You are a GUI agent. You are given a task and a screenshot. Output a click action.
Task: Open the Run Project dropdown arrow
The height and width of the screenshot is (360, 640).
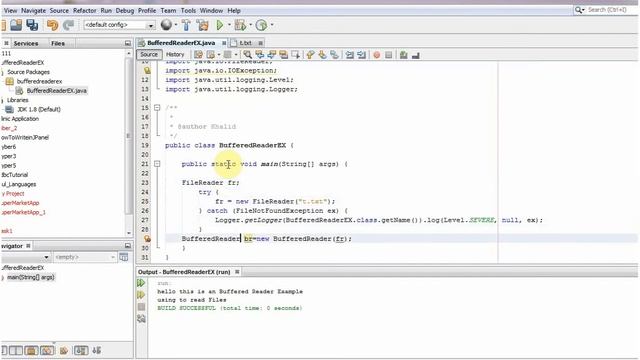point(229,25)
